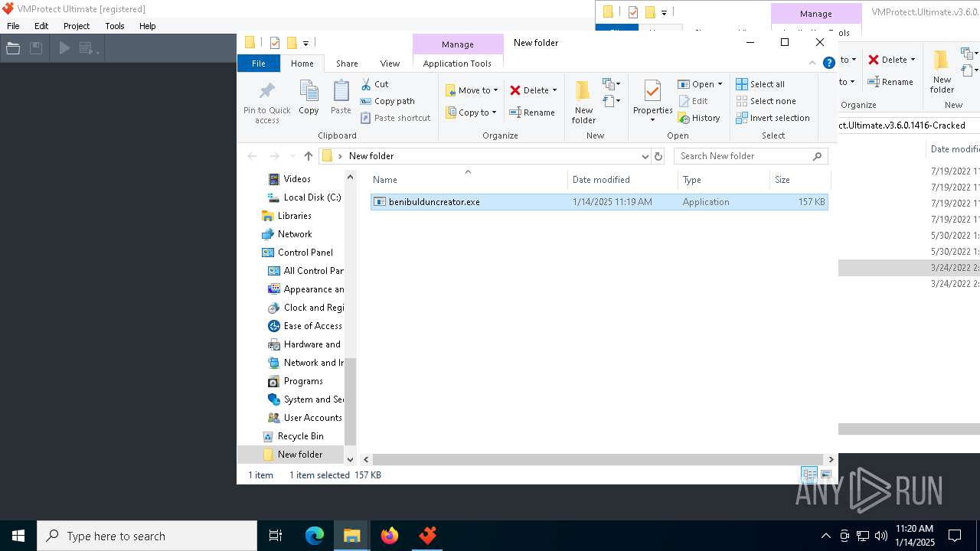
Task: Click Rename in Organize group of New folder window
Action: (533, 112)
